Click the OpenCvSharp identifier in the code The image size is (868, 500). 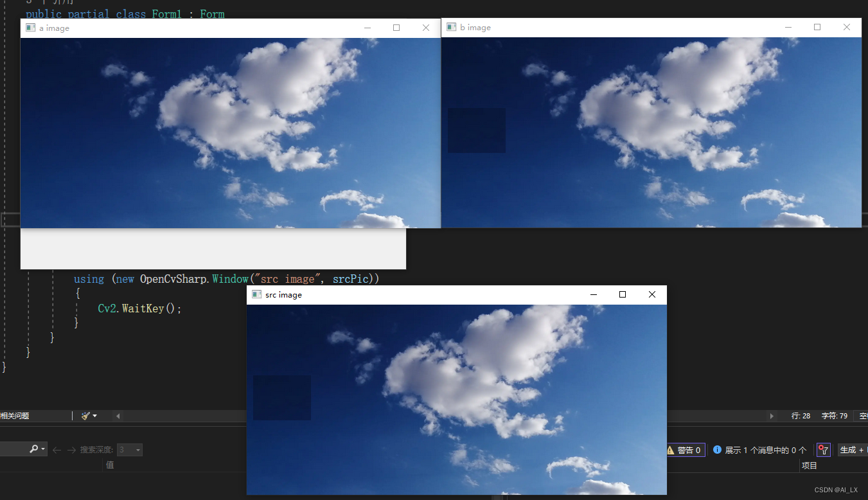[175, 279]
